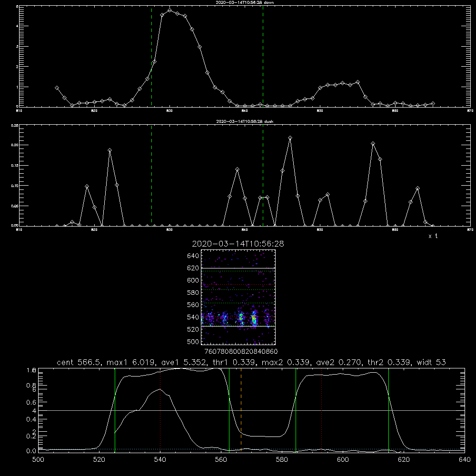Select the x-axis label 620 in bottom plot

[404, 460]
